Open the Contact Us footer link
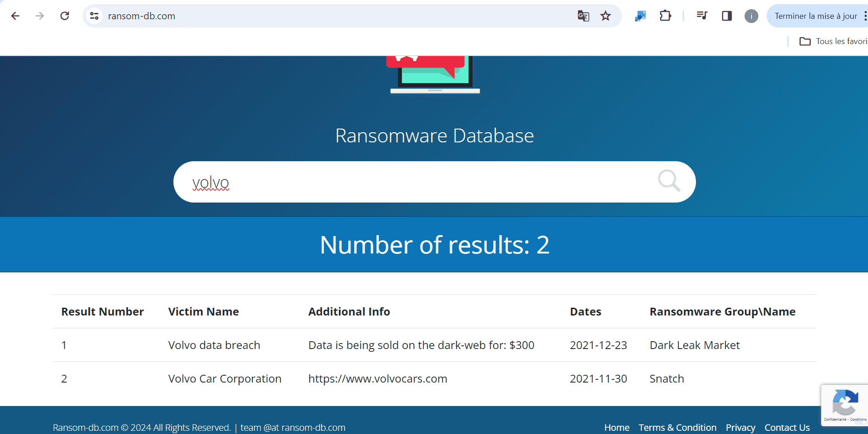The image size is (868, 434). click(787, 428)
